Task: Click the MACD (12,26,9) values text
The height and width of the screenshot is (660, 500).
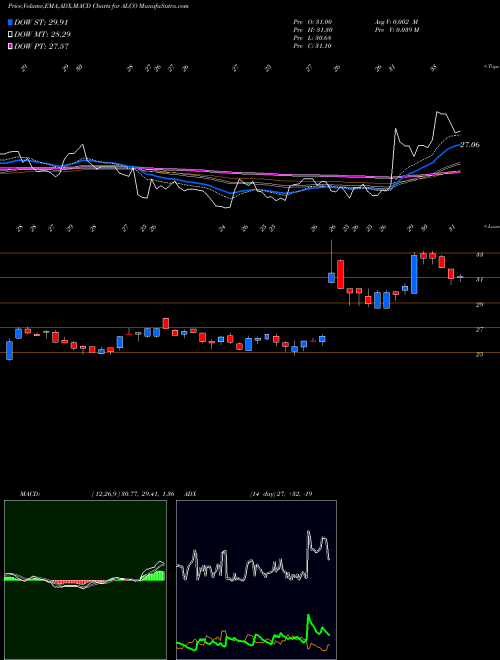Action: point(133,494)
